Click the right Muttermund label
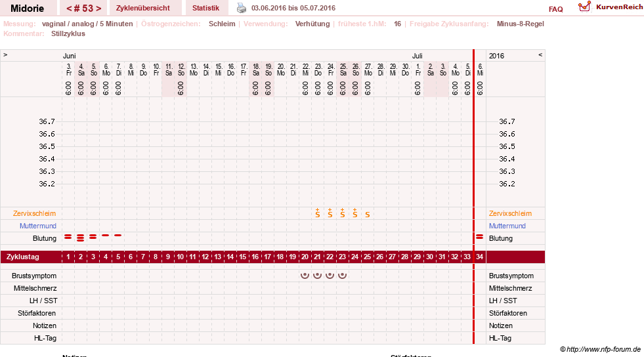 click(x=507, y=226)
